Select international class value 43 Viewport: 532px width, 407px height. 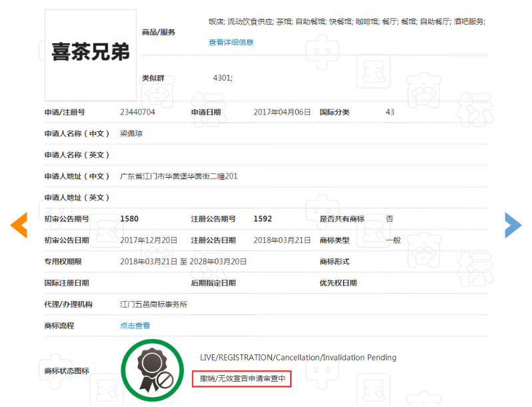pyautogui.click(x=390, y=112)
